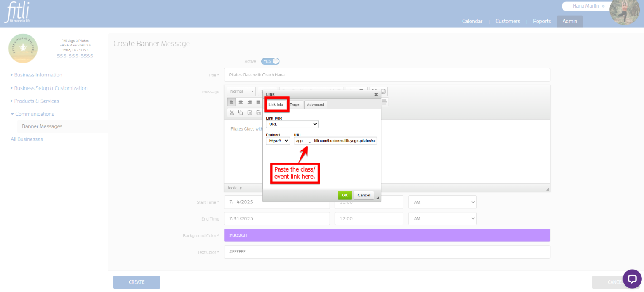This screenshot has height=292, width=644.
Task: Open the End Time AM/PM dropdown
Action: (x=442, y=219)
